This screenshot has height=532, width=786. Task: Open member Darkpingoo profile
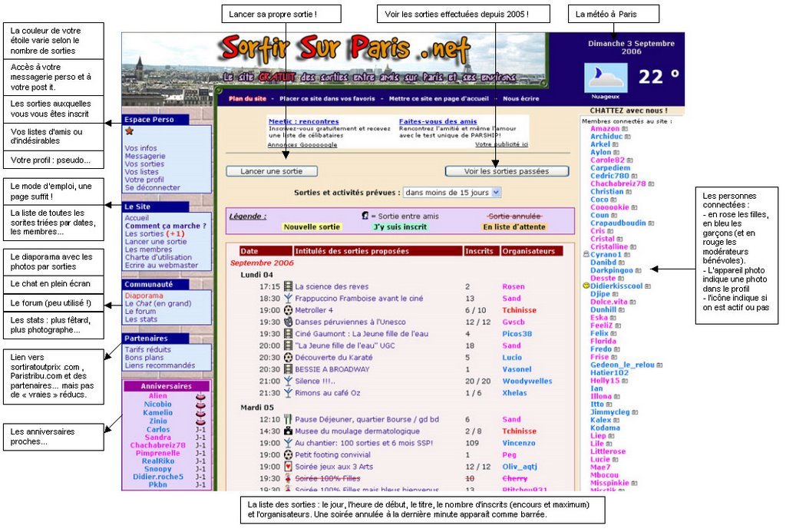(612, 270)
